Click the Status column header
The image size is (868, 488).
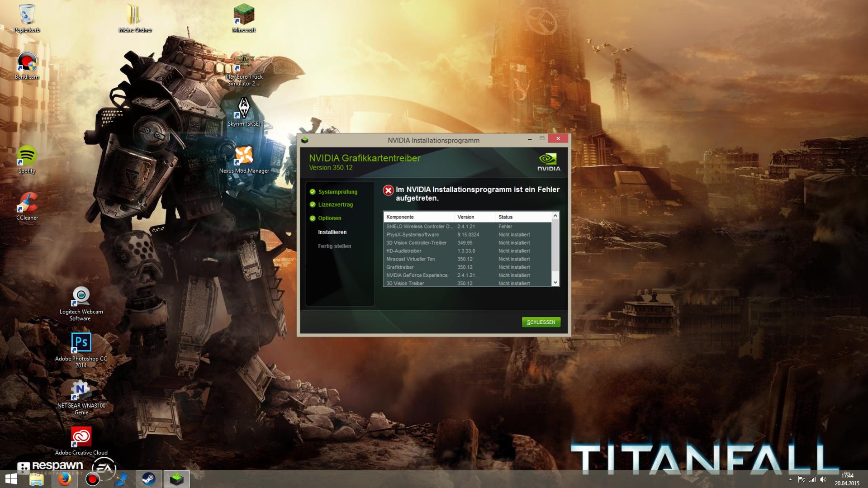tap(523, 217)
